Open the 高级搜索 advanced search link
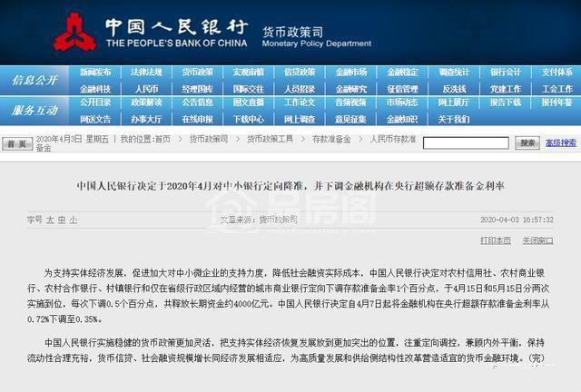This screenshot has height=392, width=581. point(560,142)
